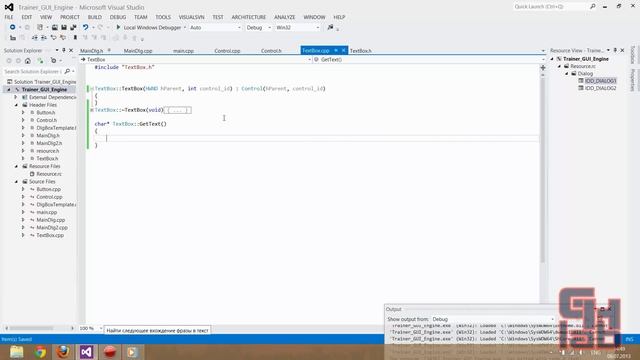Open the FILE menu

[9, 17]
